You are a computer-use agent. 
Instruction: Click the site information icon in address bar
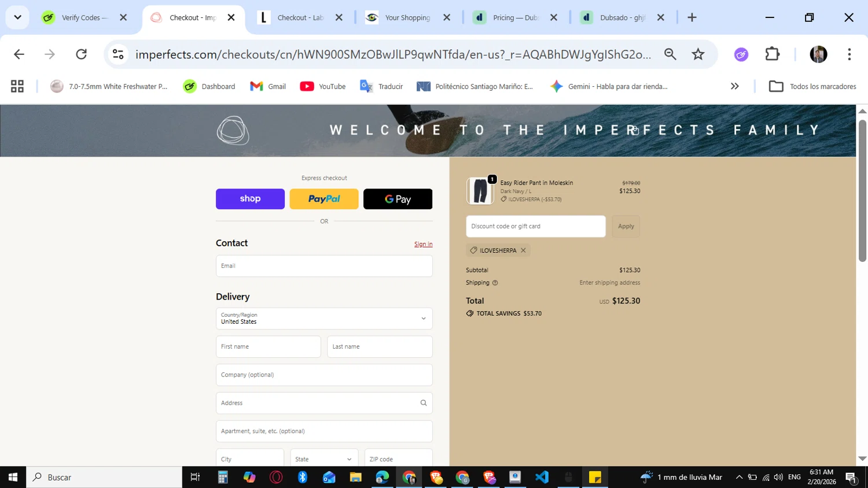click(x=118, y=54)
